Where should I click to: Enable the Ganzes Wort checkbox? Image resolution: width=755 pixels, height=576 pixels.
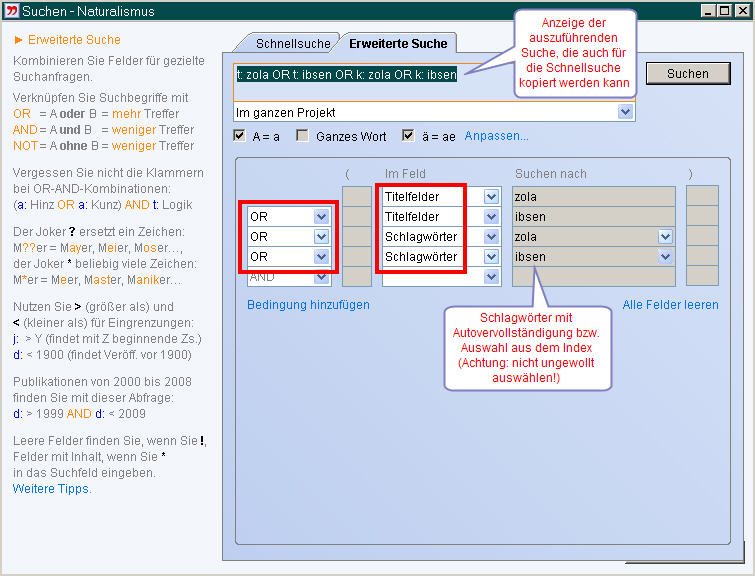(x=302, y=136)
